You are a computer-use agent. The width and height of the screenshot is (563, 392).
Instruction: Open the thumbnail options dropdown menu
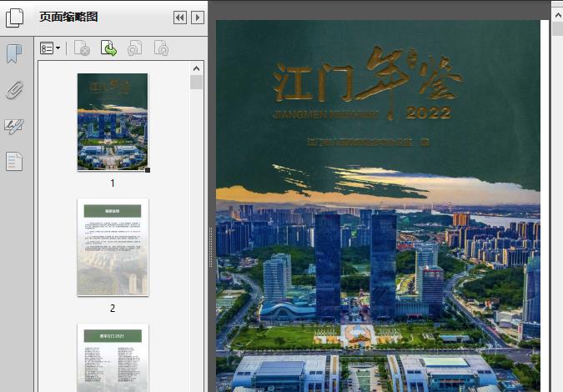coord(50,48)
